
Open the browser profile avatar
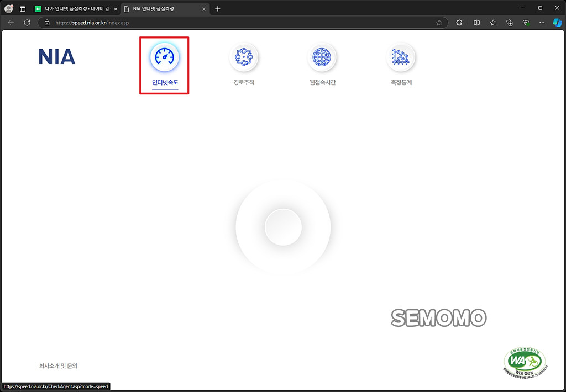pyautogui.click(x=9, y=9)
